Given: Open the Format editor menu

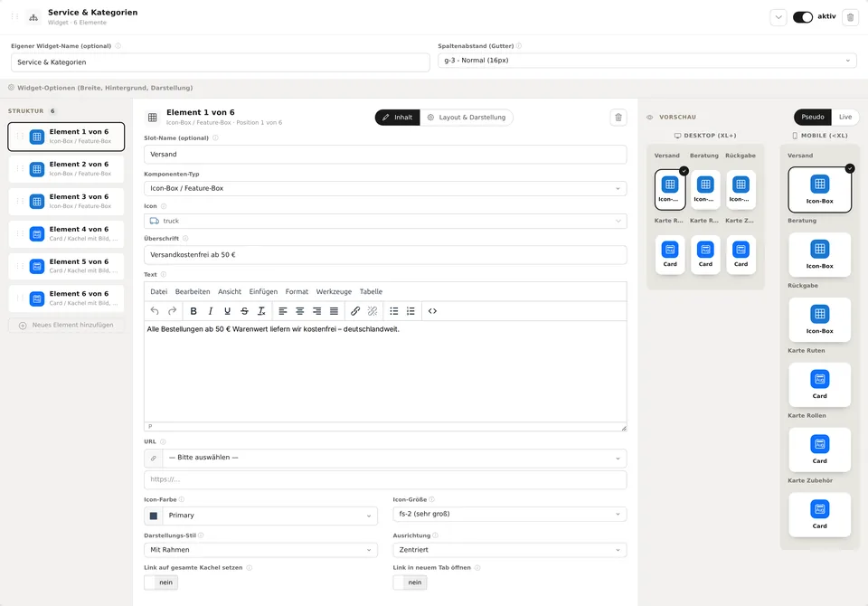Looking at the screenshot, I should (297, 291).
